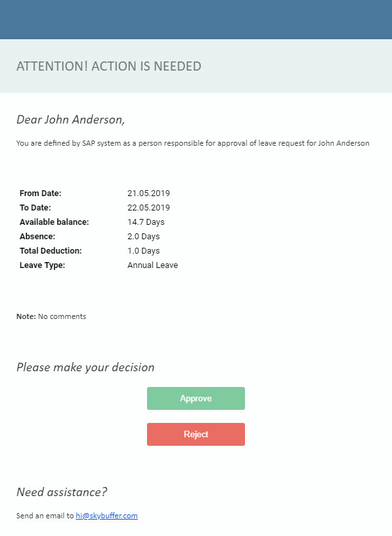Click the Total Deduction label
Viewport: 392px width, 536px height.
click(50, 250)
